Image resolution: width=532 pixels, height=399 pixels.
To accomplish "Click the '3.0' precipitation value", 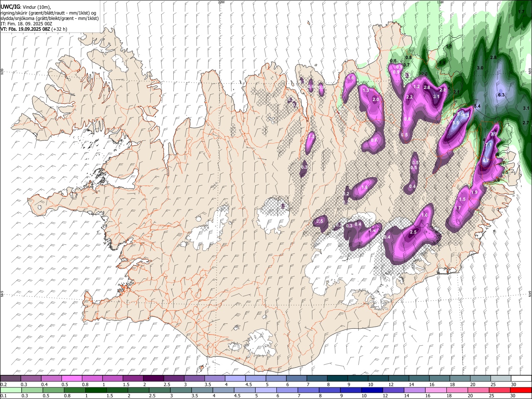I will (x=480, y=68).
